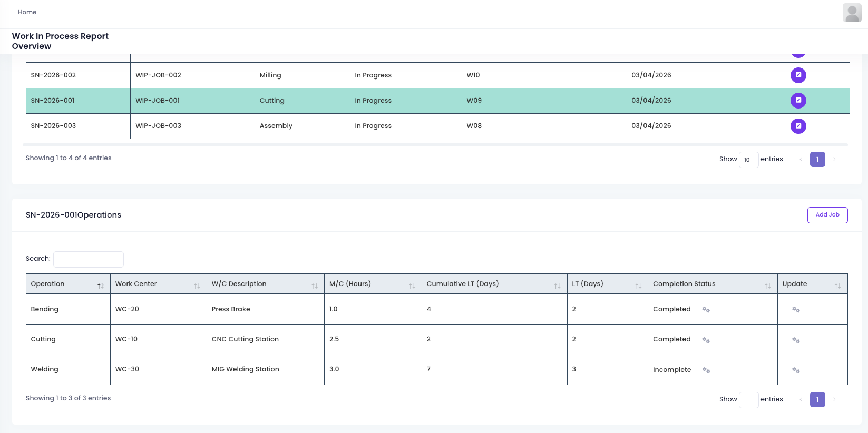Click next page arrow in upper table
Screen dimensions: 868x433
[x=834, y=160]
